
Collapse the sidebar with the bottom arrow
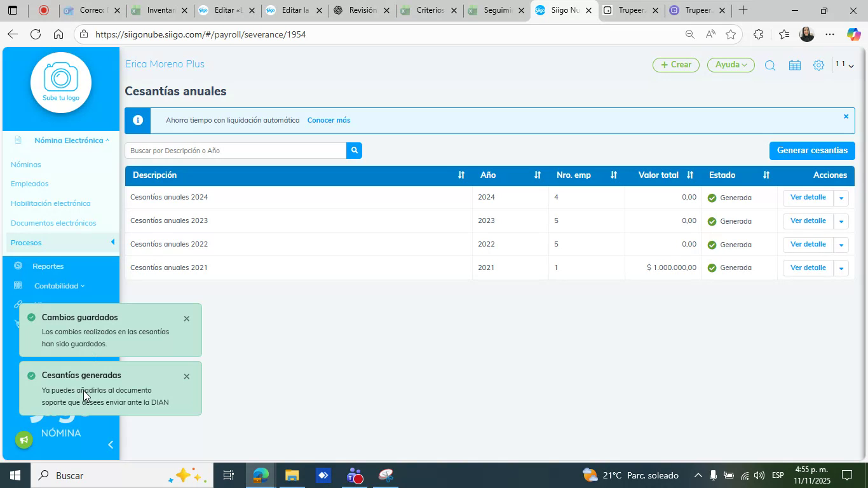coord(111,445)
